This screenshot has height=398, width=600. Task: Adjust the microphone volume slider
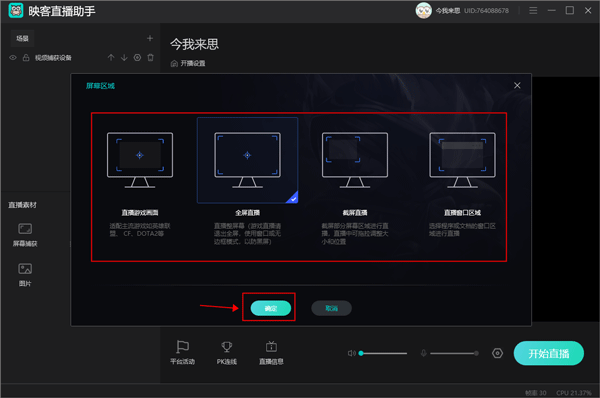click(x=455, y=353)
